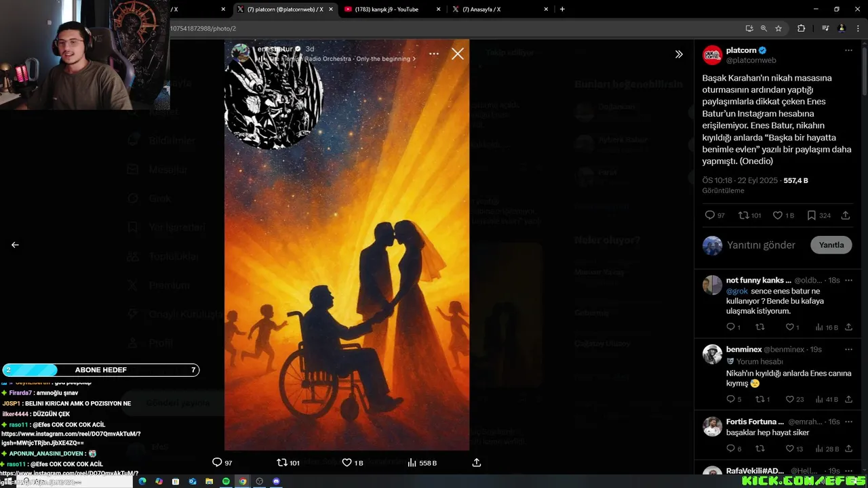Open the Chrome three-dot menu
868x488 pixels.
pos(857,28)
